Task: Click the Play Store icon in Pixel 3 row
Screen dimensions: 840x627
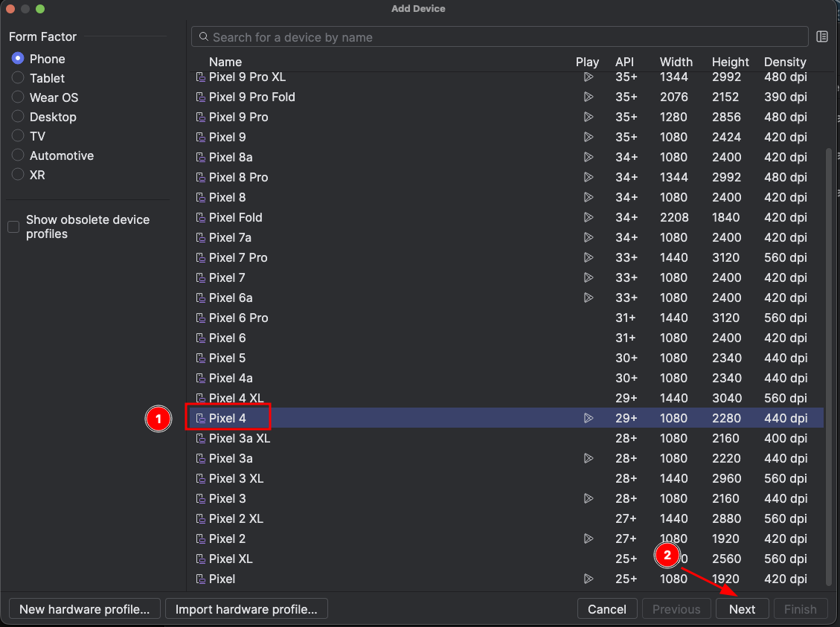Action: [x=589, y=498]
